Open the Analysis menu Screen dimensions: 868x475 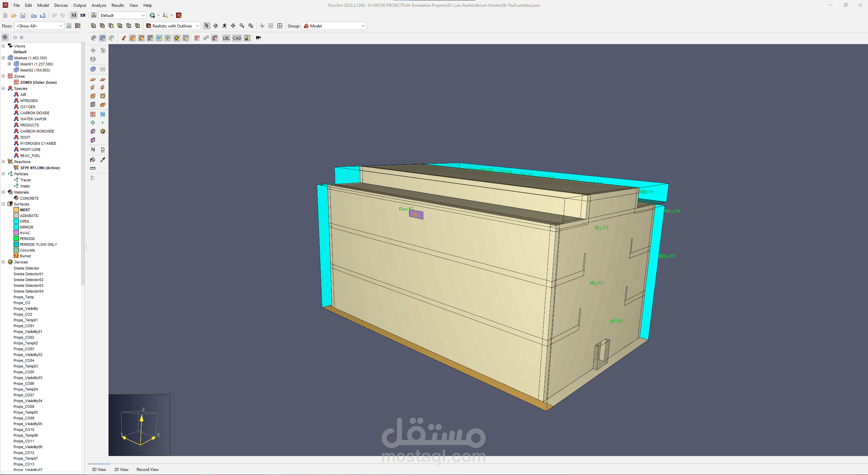click(99, 5)
